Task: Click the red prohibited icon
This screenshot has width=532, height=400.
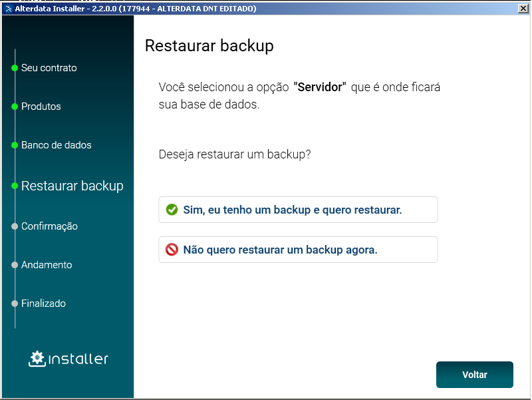Action: coord(172,250)
